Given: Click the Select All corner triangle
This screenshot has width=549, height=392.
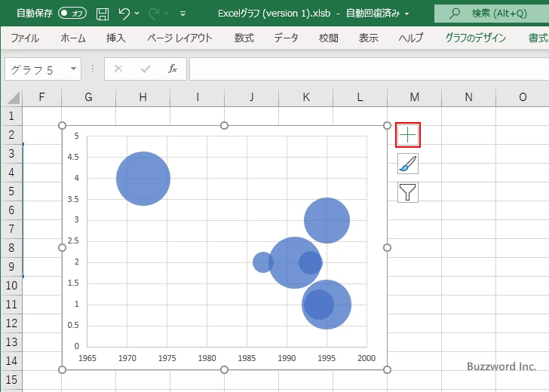Looking at the screenshot, I should tap(13, 97).
